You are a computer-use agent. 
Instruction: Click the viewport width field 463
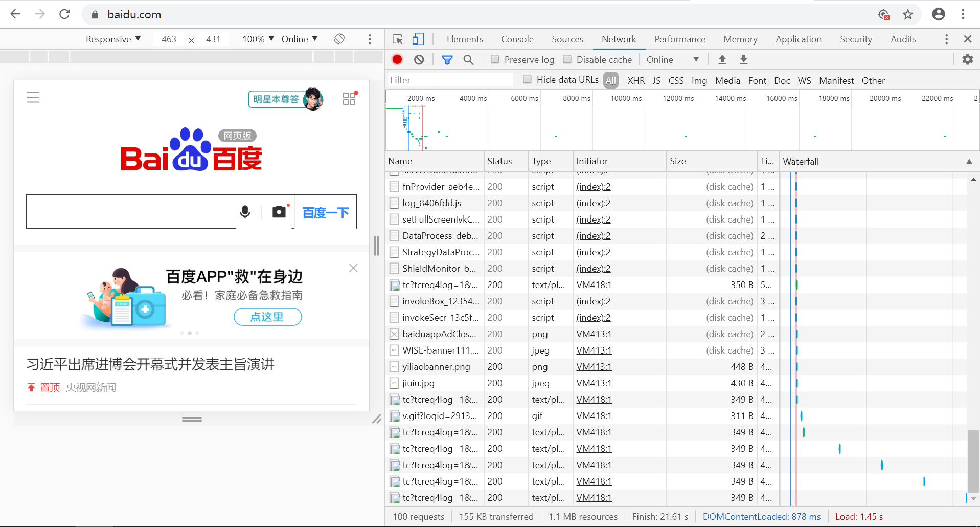[x=169, y=39]
